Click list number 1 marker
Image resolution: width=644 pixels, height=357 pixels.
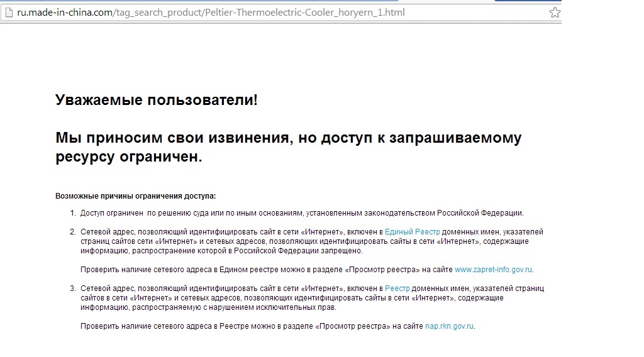click(x=72, y=213)
